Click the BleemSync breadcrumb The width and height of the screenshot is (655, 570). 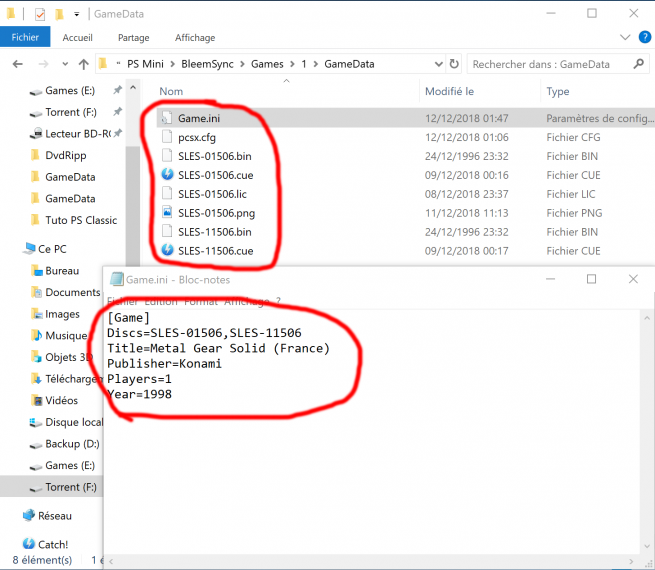coord(207,64)
